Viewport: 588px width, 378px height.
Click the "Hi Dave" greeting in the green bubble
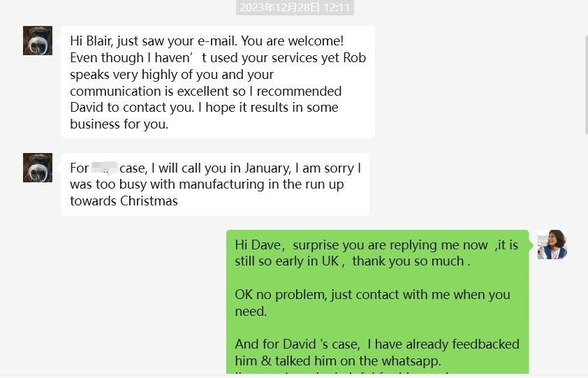pyautogui.click(x=258, y=245)
